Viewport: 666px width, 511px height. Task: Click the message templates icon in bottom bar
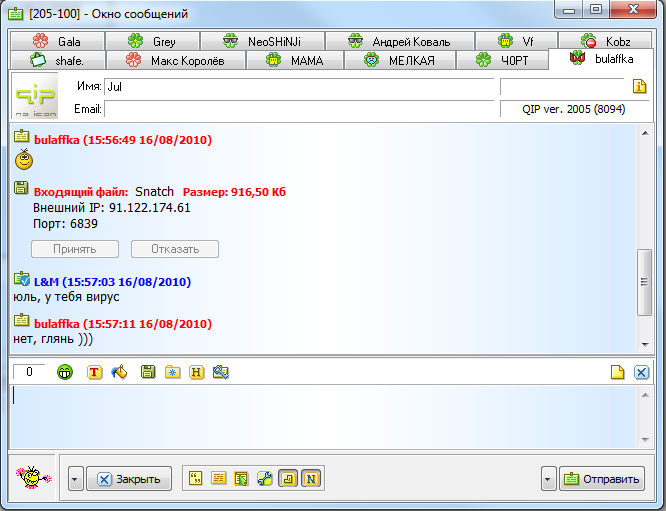coord(219,478)
